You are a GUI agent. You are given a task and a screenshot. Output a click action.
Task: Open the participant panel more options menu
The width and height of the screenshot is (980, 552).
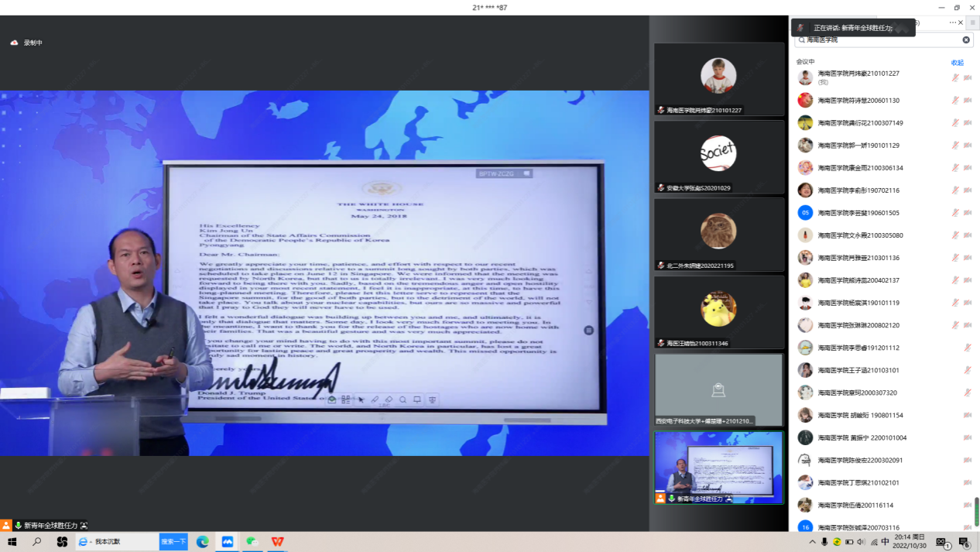pos(952,22)
